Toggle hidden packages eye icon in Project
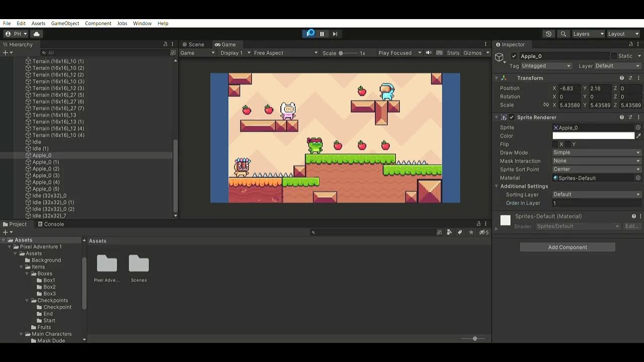Screen dimensions: 644x362 click(484, 232)
